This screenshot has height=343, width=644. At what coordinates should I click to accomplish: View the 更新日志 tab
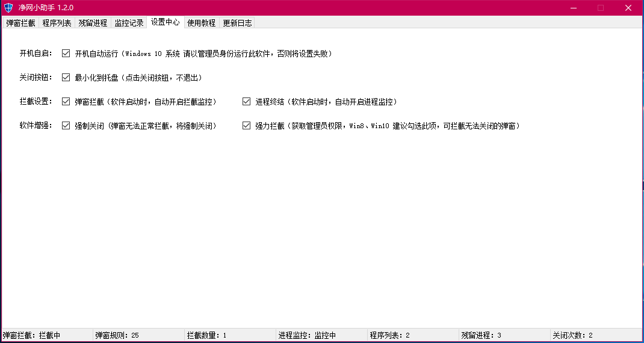click(237, 23)
